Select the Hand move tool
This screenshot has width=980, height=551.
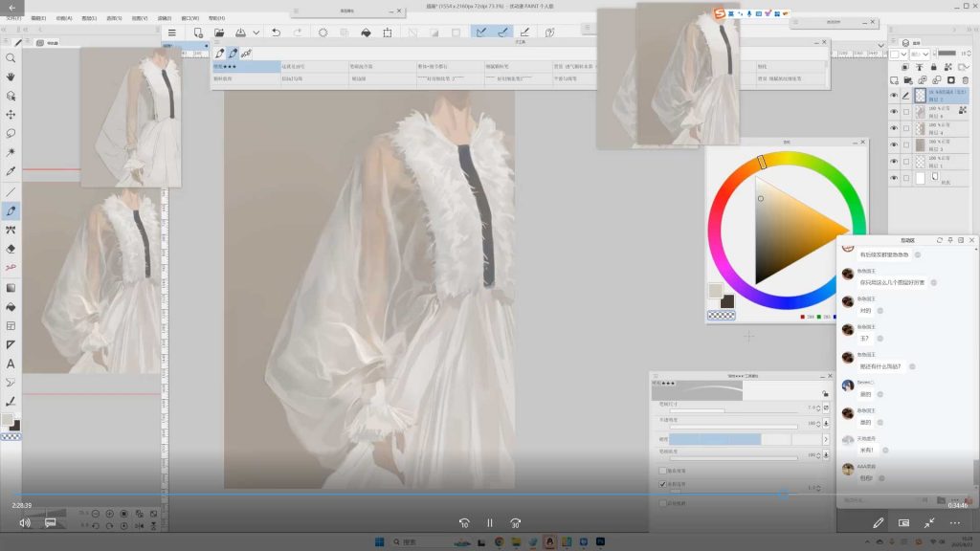(11, 77)
